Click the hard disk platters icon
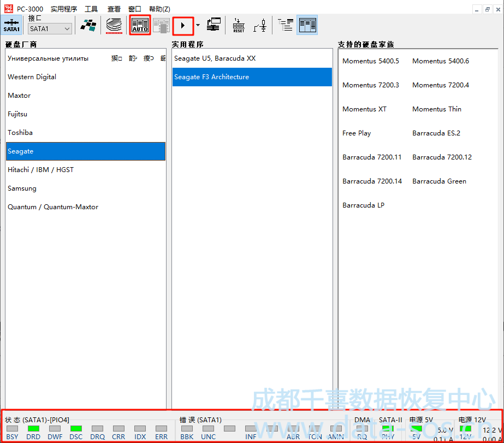 pos(114,25)
